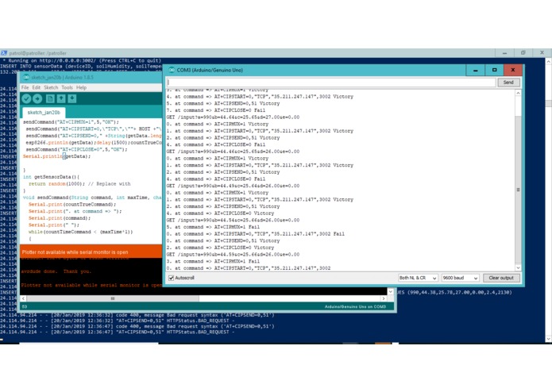This screenshot has height=392, width=552.
Task: Click '4. at command => AT+CIPCLOSE=0 Victory' line
Action: pyautogui.click(x=220, y=213)
